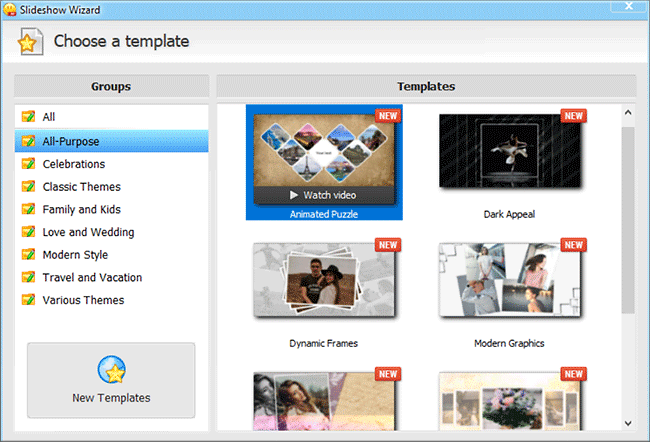Click the NEW badge on Dark Appeal
The image size is (650, 442).
click(x=574, y=116)
